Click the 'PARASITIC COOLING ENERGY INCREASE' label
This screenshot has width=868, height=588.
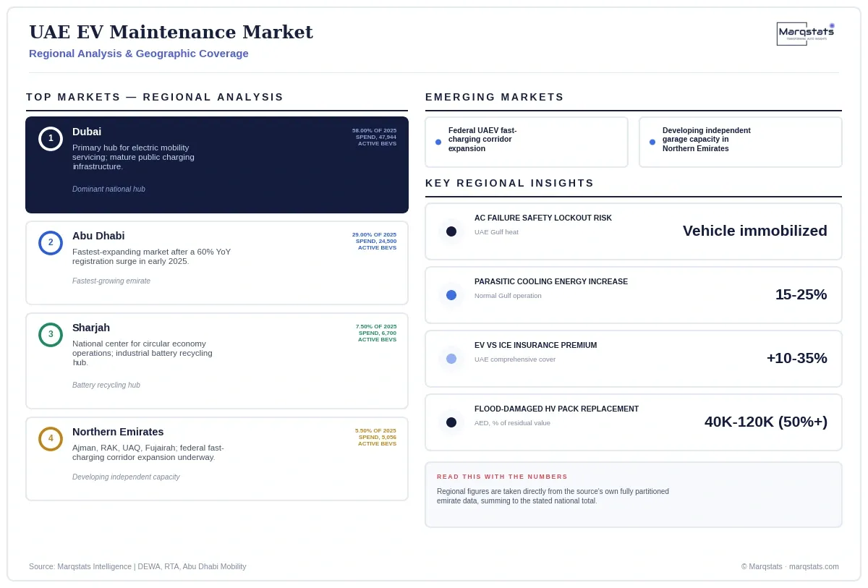tap(551, 281)
